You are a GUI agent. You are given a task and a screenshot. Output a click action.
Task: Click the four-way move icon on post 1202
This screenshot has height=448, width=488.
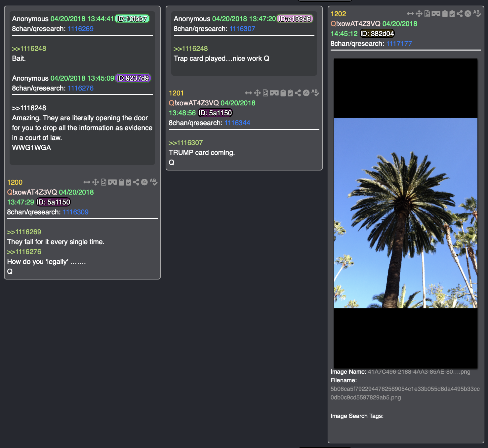point(419,14)
